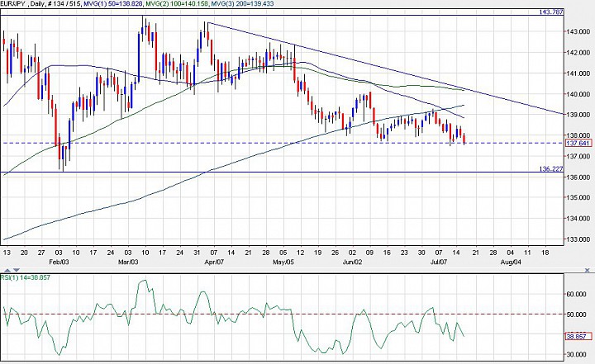The width and height of the screenshot is (595, 364).
Task: Click the 136.000 price axis label
Action: coord(578,177)
